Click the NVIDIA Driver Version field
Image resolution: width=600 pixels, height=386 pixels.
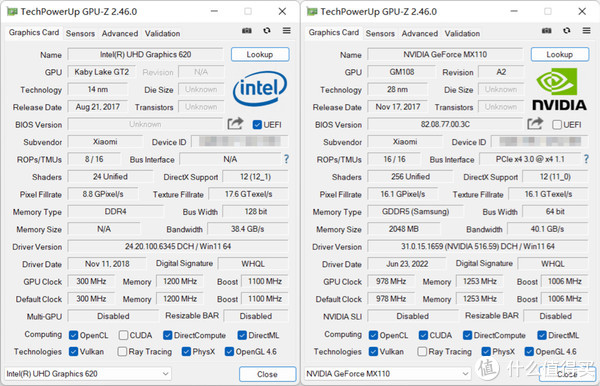pyautogui.click(x=478, y=246)
